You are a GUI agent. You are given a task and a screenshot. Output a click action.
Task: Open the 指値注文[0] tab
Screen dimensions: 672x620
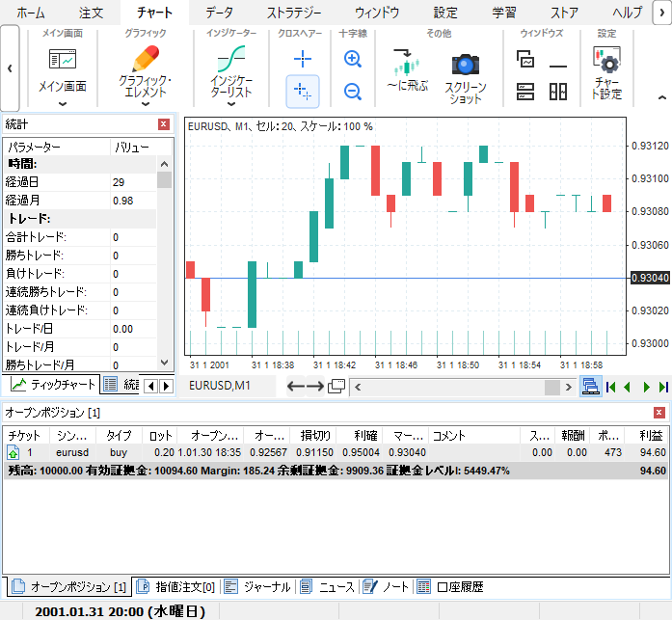tap(175, 586)
